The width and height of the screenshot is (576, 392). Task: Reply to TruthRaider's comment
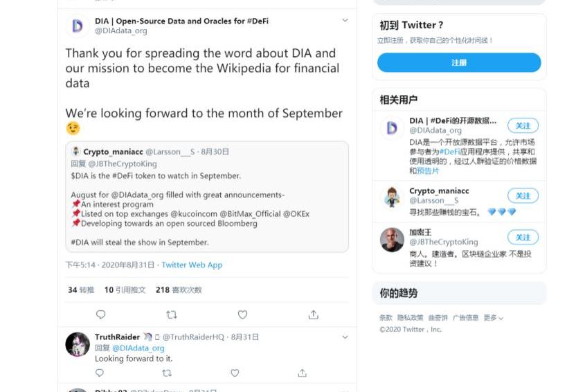pyautogui.click(x=100, y=373)
